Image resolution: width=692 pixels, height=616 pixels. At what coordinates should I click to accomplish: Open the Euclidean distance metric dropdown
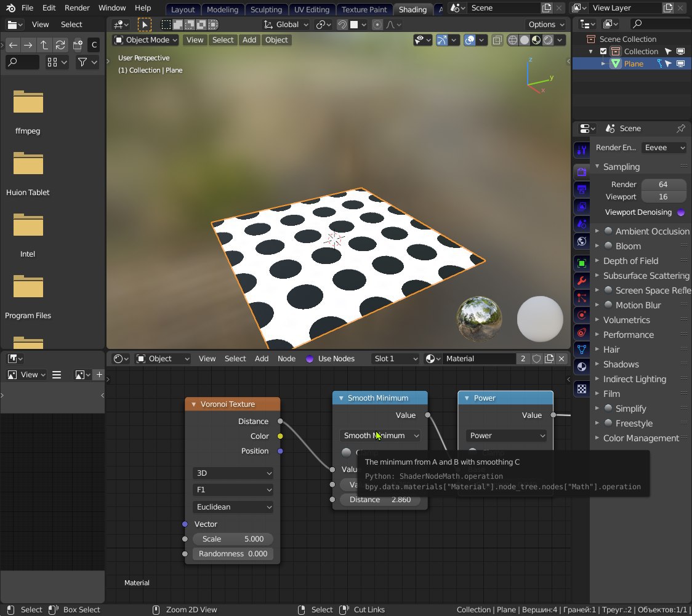233,507
